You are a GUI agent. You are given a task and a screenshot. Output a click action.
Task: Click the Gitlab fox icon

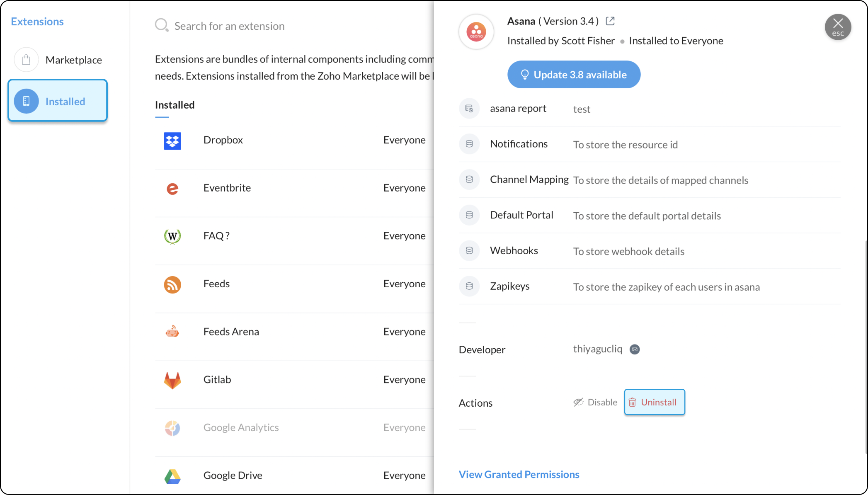pos(172,380)
